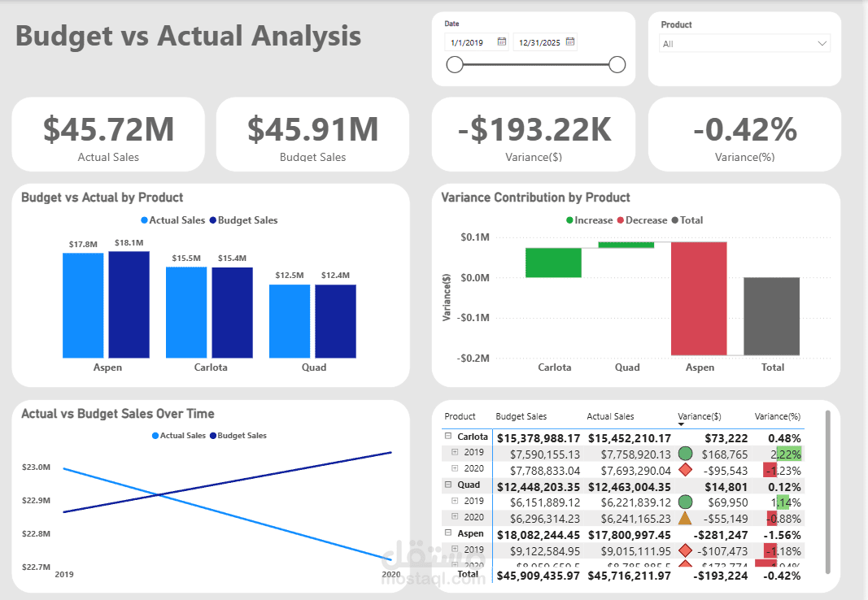Click green circle indicator in Quad 2019 row
Screen dimensions: 868x600
point(685,502)
